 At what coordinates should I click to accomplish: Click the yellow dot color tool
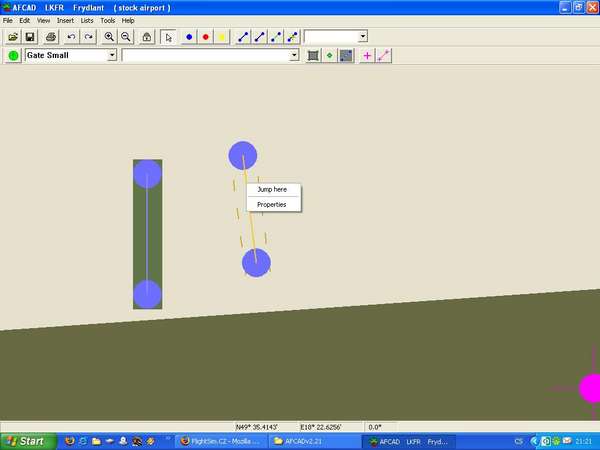coord(221,37)
